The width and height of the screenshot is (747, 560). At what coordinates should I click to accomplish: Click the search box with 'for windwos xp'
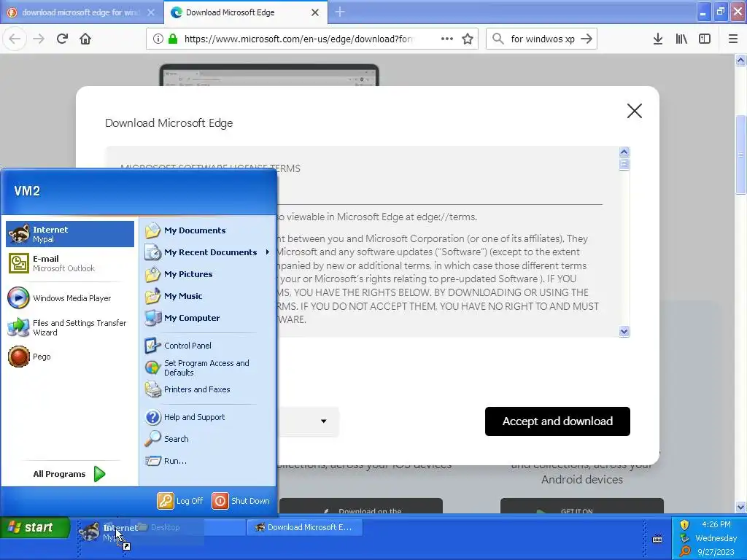pyautogui.click(x=543, y=39)
